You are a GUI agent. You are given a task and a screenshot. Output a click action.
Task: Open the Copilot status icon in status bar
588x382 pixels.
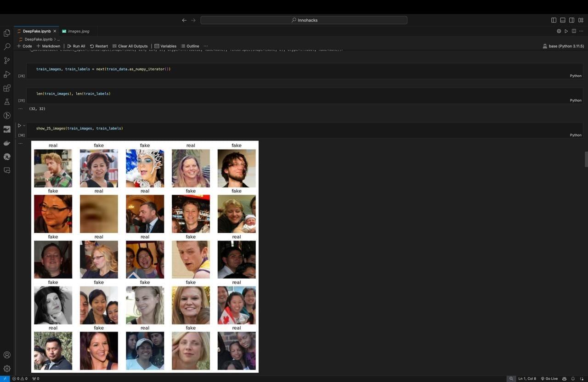564,379
